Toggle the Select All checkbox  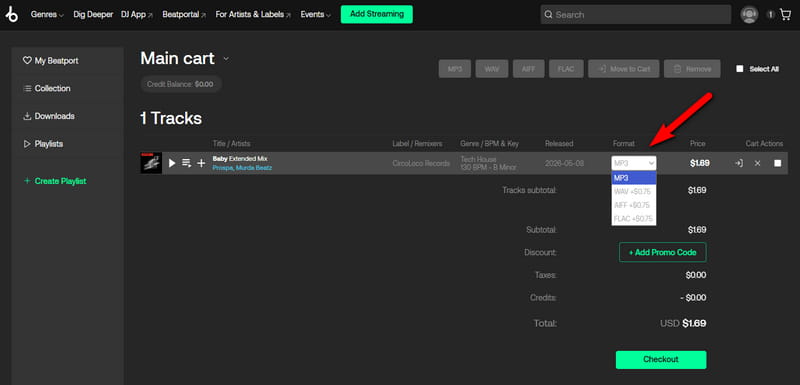click(740, 69)
